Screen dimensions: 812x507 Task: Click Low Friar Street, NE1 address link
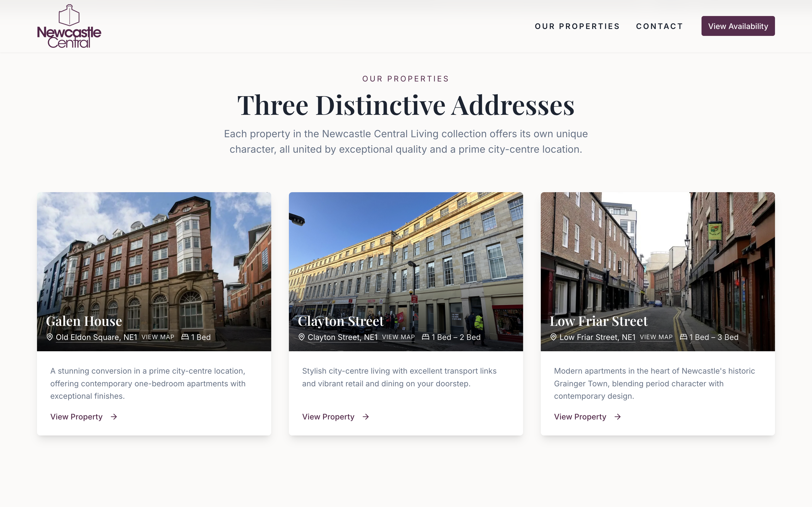point(598,337)
